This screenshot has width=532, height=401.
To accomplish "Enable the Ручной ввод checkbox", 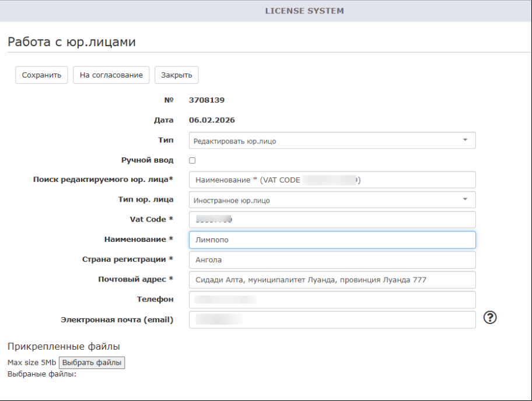I will pyautogui.click(x=192, y=160).
